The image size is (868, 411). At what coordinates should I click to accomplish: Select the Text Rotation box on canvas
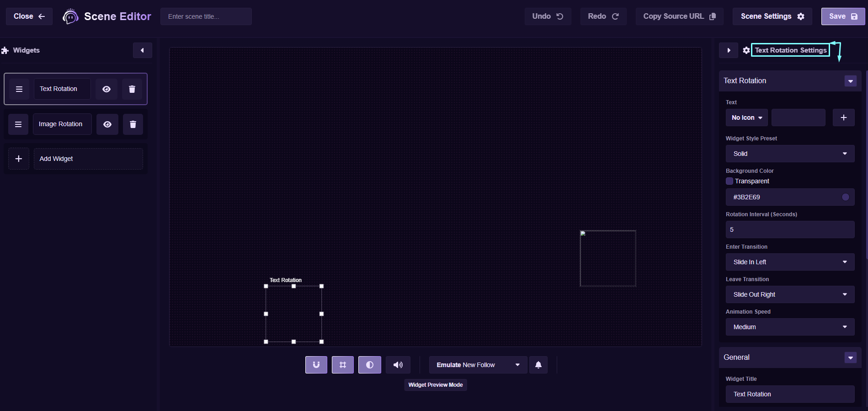pyautogui.click(x=294, y=314)
